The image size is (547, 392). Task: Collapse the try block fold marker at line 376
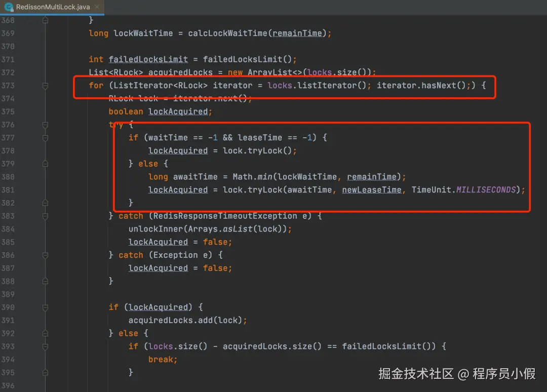point(45,125)
